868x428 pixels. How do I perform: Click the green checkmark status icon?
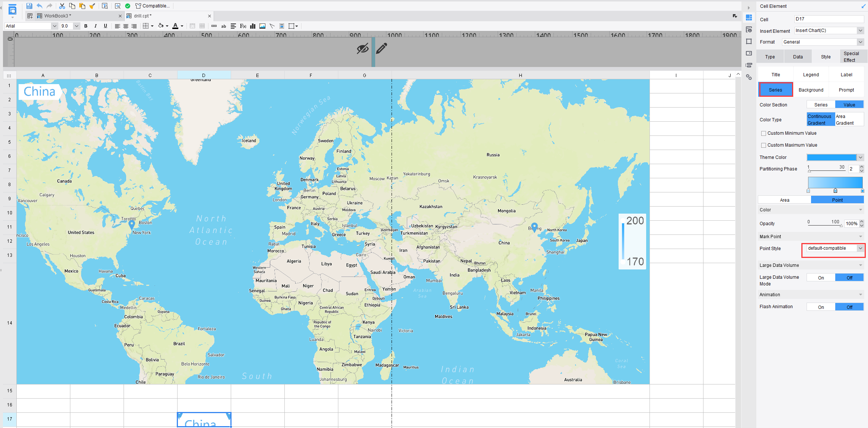[x=128, y=6]
